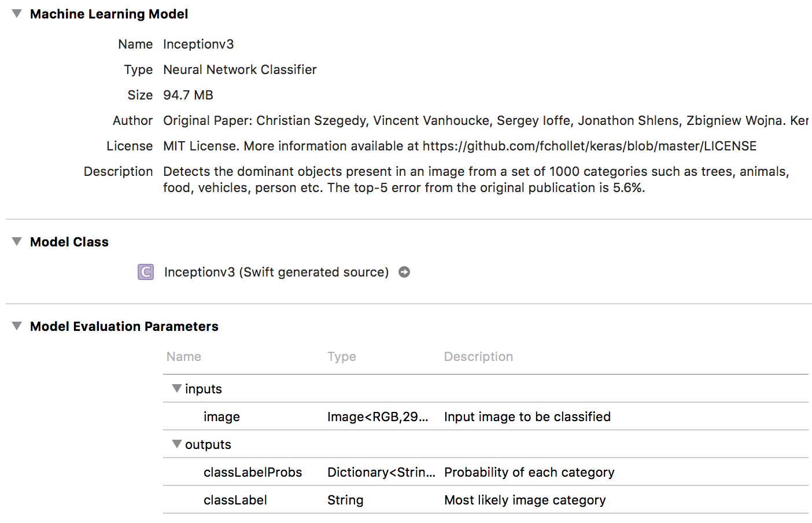The image size is (812, 523).
Task: Click Inceptionv3 (Swift generated source) link
Action: pos(276,272)
